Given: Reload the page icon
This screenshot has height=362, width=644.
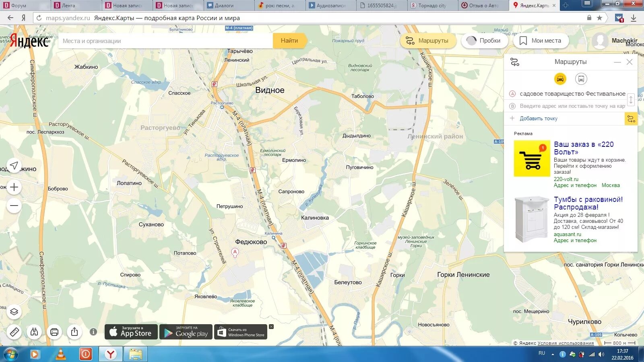Looking at the screenshot, I should click(39, 18).
